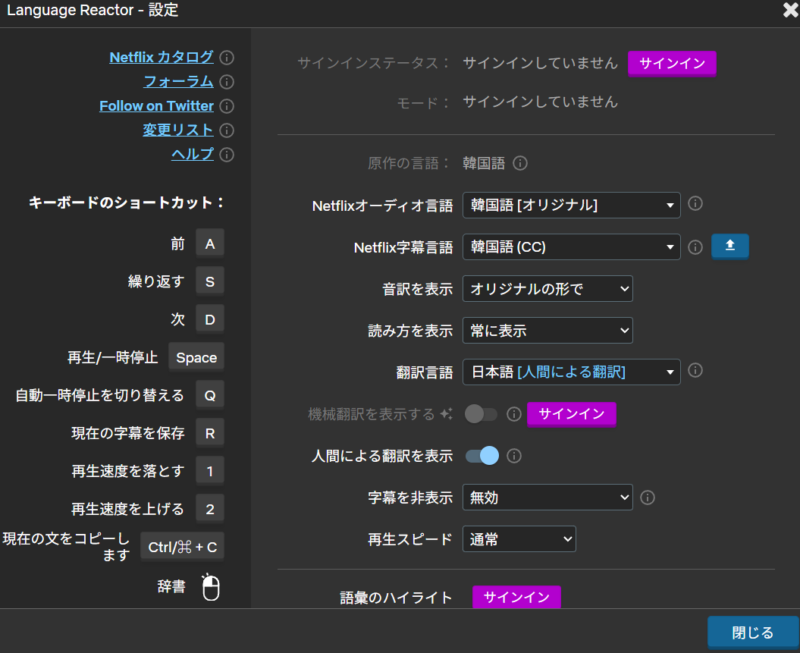Screen dimensions: 800x653
Task: Click info icon beside フォーラム link
Action: tap(227, 82)
